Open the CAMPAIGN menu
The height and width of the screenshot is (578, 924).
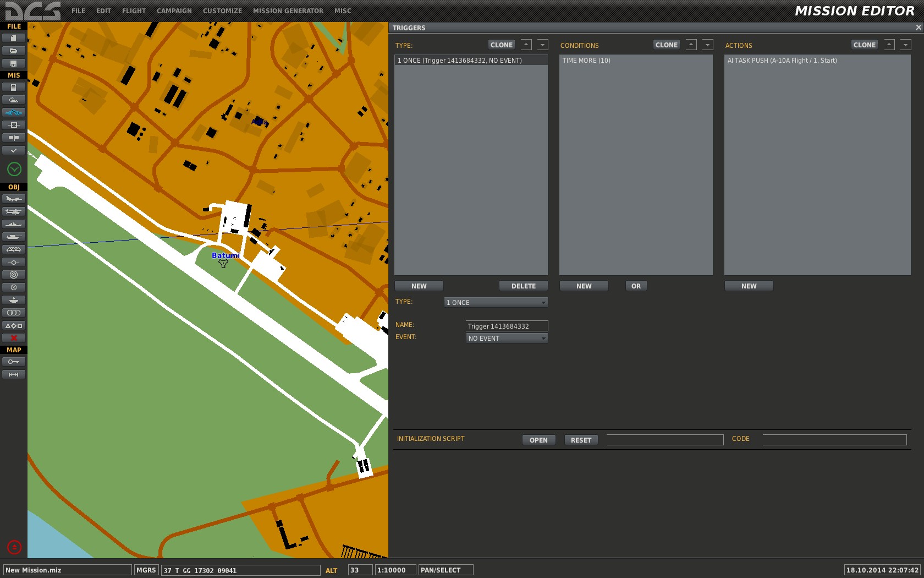174,10
